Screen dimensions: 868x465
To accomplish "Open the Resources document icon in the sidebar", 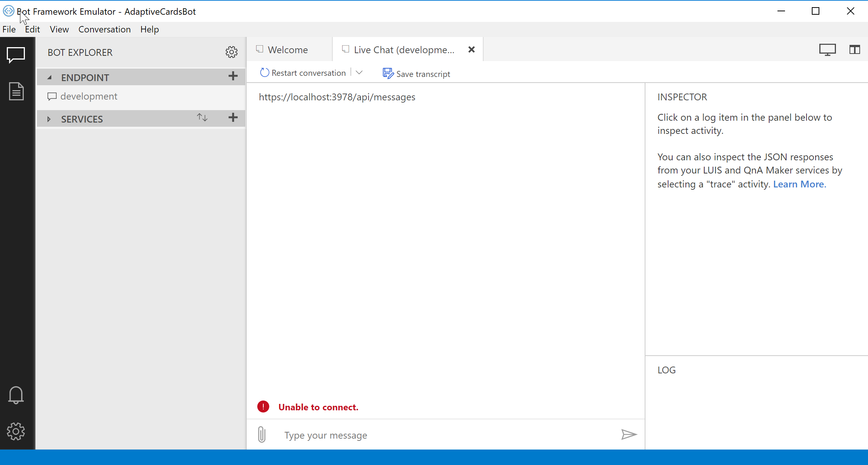I will [16, 91].
